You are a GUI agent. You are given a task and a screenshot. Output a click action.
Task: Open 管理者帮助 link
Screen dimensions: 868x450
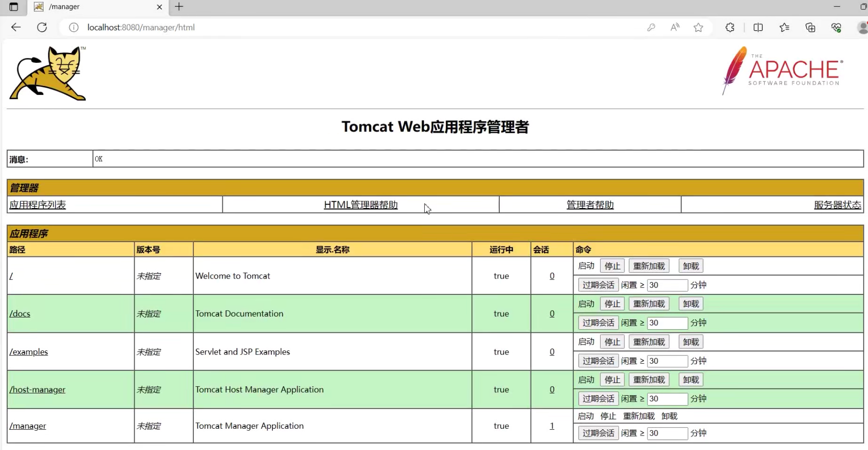click(x=590, y=205)
